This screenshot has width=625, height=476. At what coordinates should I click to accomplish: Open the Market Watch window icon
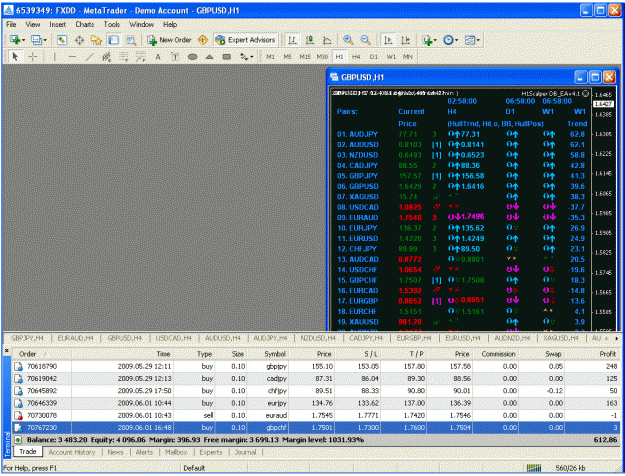[x=62, y=40]
